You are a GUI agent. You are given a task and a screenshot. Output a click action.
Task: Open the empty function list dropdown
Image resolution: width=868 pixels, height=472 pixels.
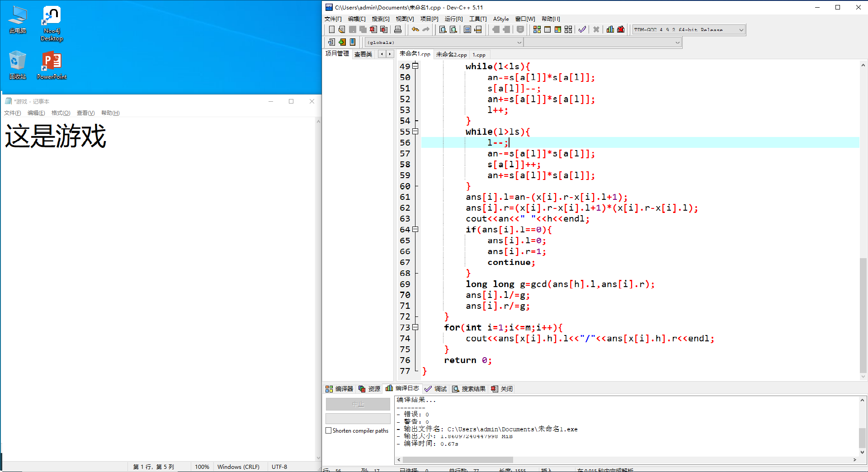click(x=603, y=42)
